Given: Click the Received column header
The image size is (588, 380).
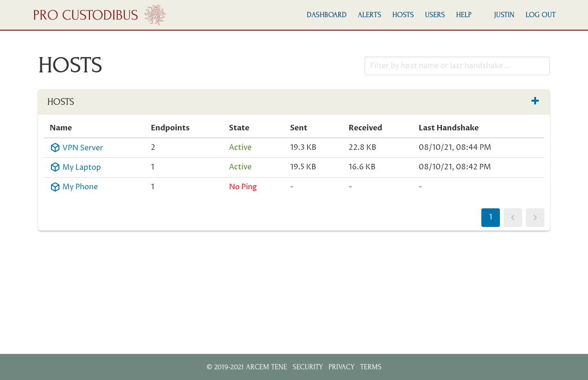Looking at the screenshot, I should pos(365,128).
